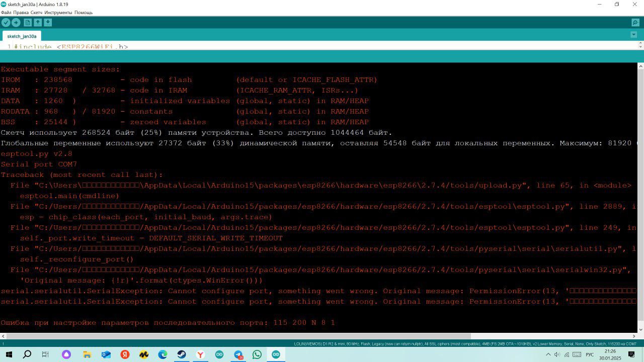Switch the РУС input language indicator
Viewport: 644px width, 362px height.
tap(589, 354)
